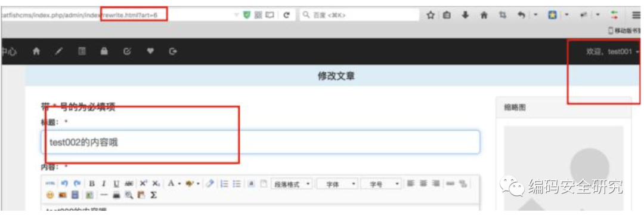Align text left in editor

coord(411,183)
